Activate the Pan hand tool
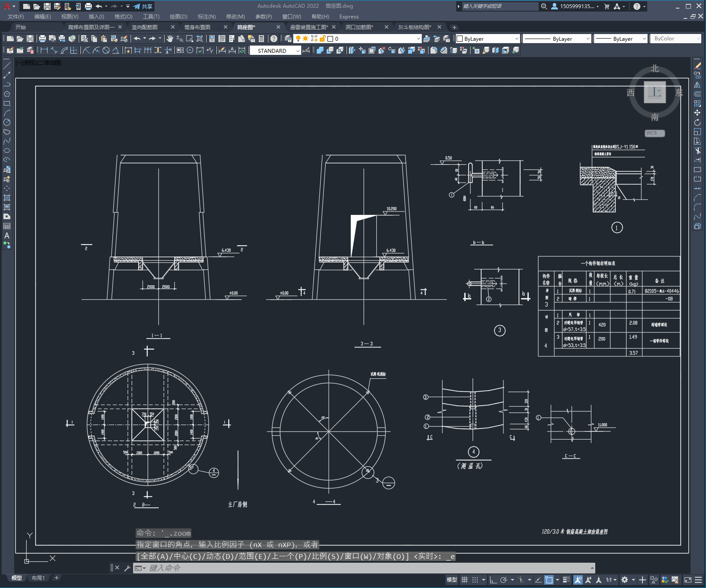The image size is (706, 588). 170,39
